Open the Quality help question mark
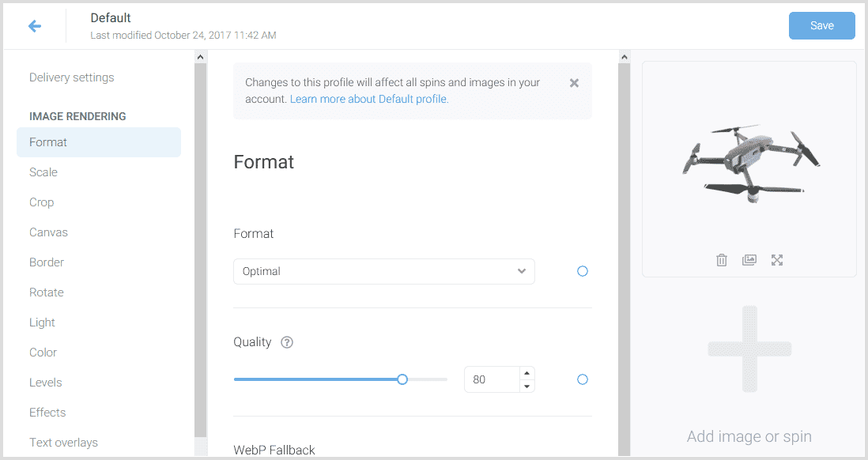Image resolution: width=868 pixels, height=460 pixels. click(x=287, y=342)
